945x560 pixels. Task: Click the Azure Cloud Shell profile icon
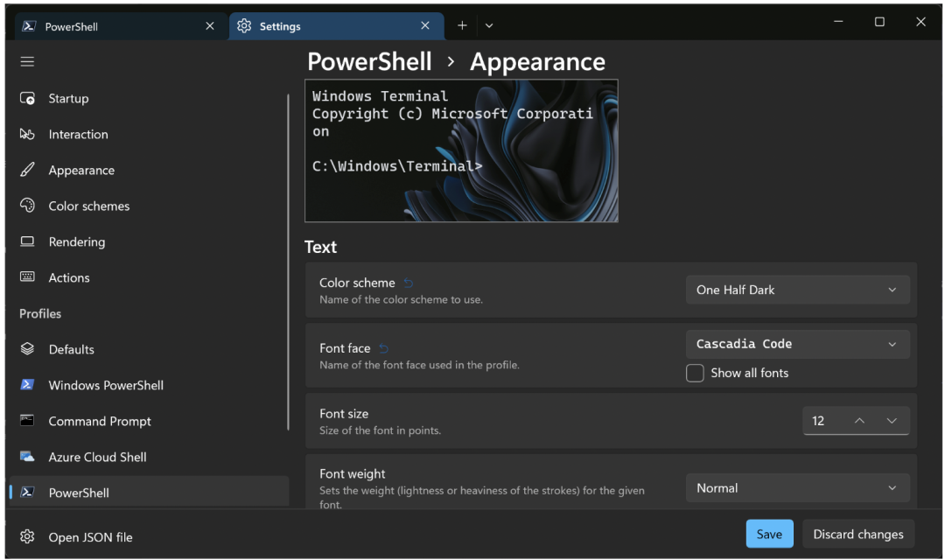click(27, 457)
